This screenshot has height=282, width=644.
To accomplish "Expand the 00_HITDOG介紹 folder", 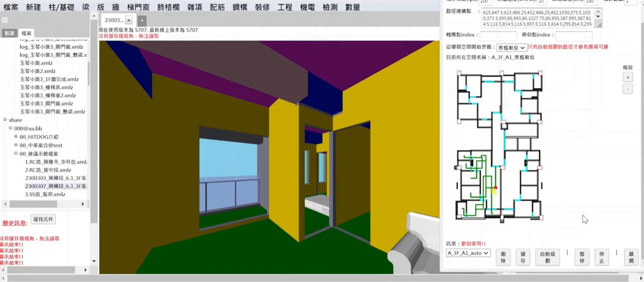I will coord(16,137).
